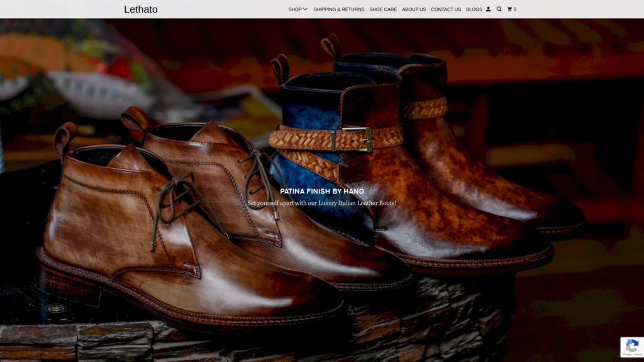Click the cart item count number
This screenshot has width=644, height=362.
[515, 9]
